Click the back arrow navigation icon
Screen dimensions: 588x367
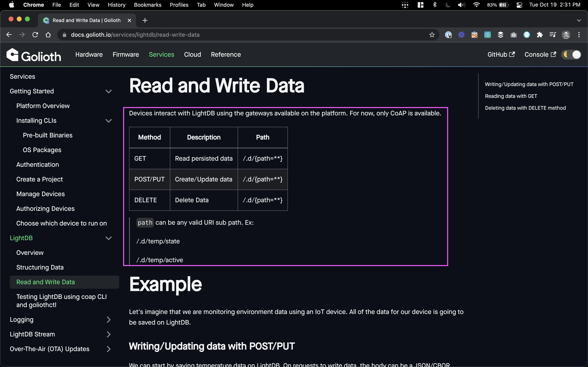point(9,35)
